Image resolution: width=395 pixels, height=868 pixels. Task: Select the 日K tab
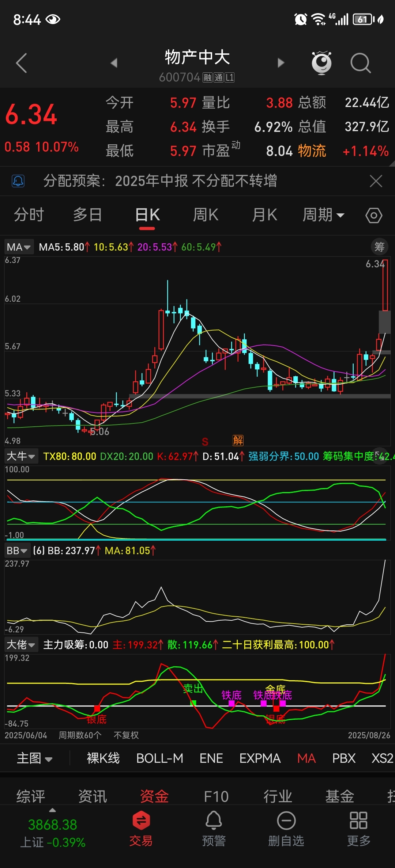pyautogui.click(x=147, y=215)
